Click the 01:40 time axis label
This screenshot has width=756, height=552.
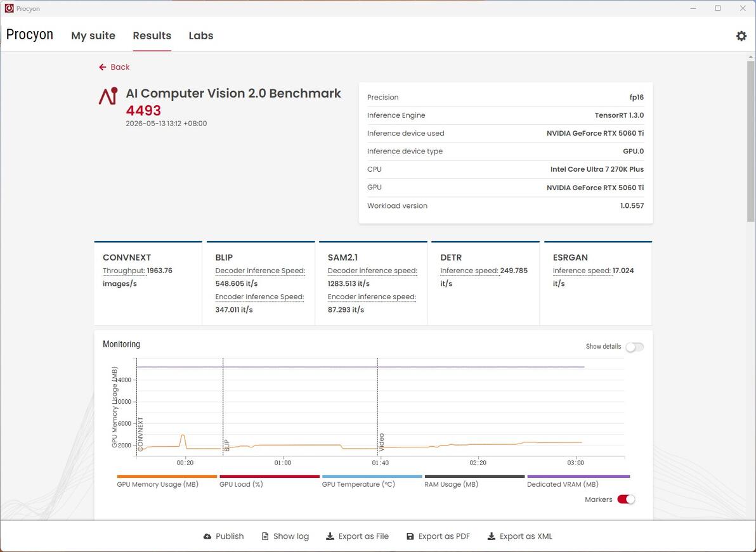pyautogui.click(x=381, y=463)
